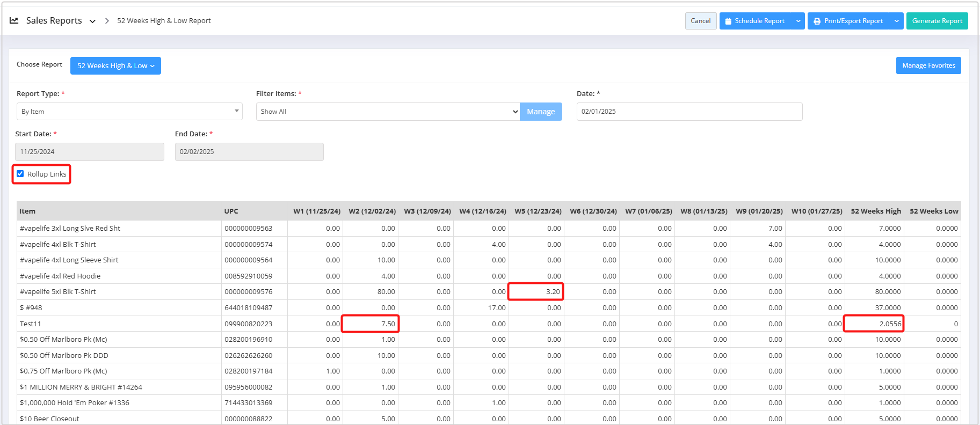The height and width of the screenshot is (425, 980).
Task: Click the End Date field
Action: 249,152
